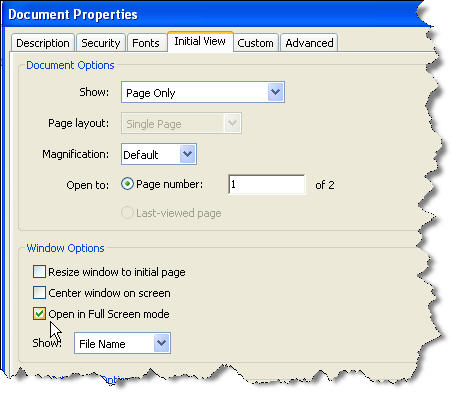The width and height of the screenshot is (451, 393).
Task: Enable Center window on screen
Action: 39,293
